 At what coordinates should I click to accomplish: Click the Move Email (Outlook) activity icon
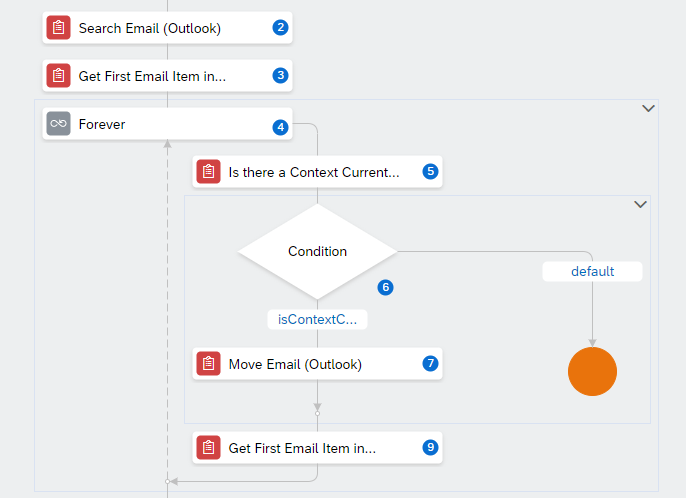pos(209,364)
